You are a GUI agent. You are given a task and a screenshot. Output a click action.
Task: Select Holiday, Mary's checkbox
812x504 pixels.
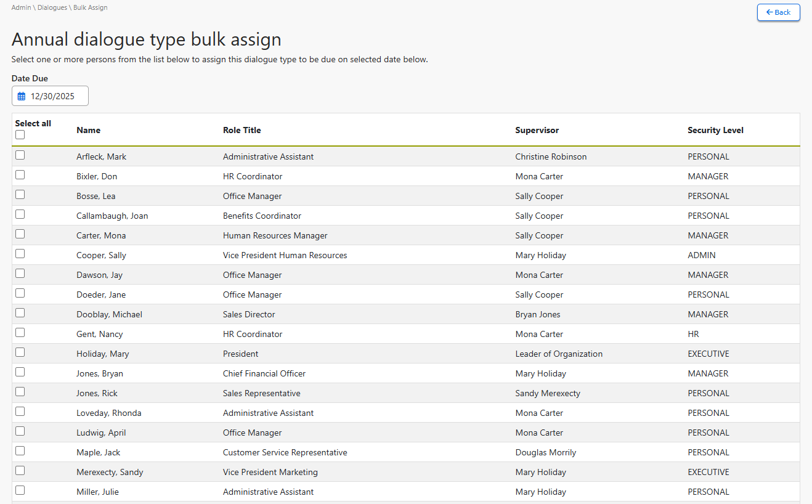coord(20,352)
